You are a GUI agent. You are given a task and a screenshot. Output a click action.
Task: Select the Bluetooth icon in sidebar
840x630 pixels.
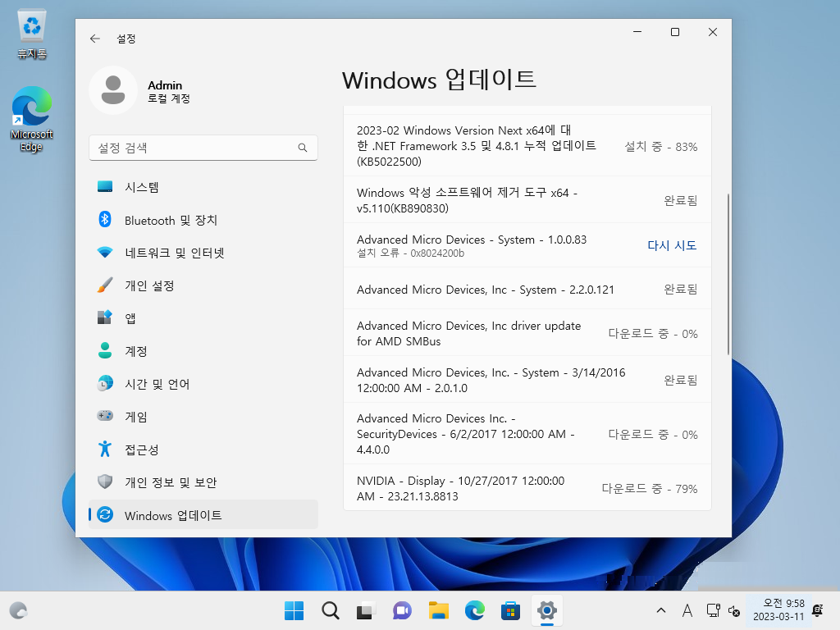[105, 220]
